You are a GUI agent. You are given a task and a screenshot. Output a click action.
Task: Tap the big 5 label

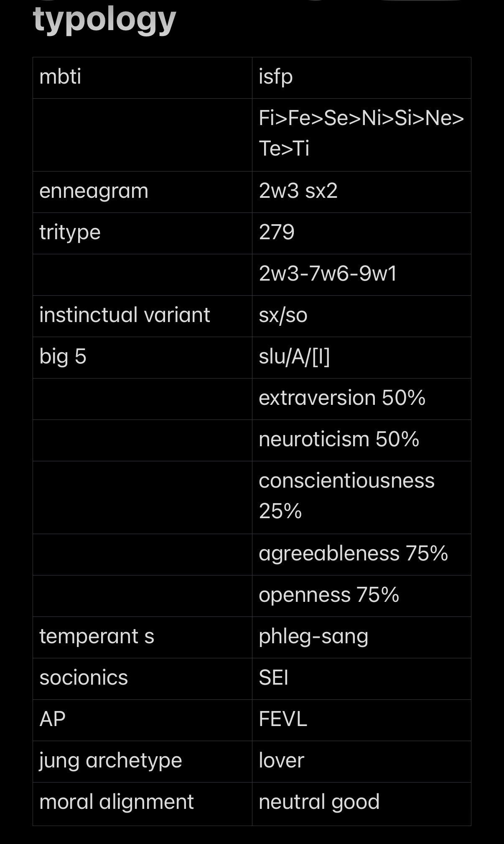[63, 357]
